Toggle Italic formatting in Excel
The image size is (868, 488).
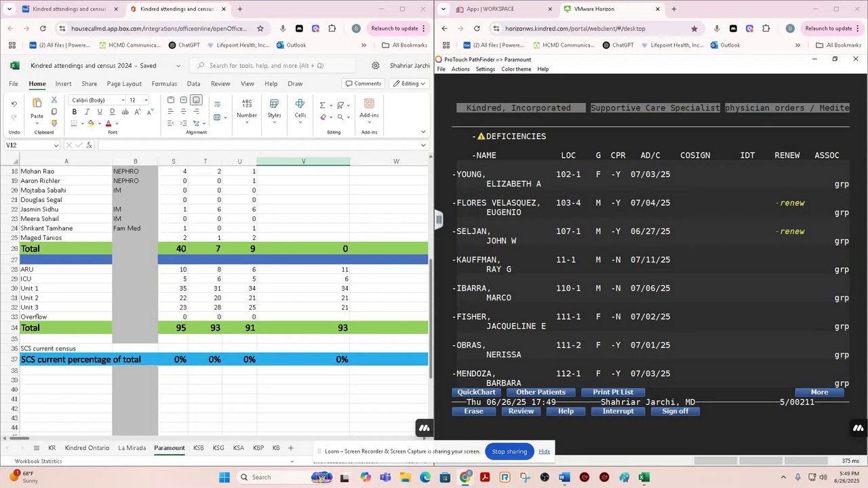point(87,112)
